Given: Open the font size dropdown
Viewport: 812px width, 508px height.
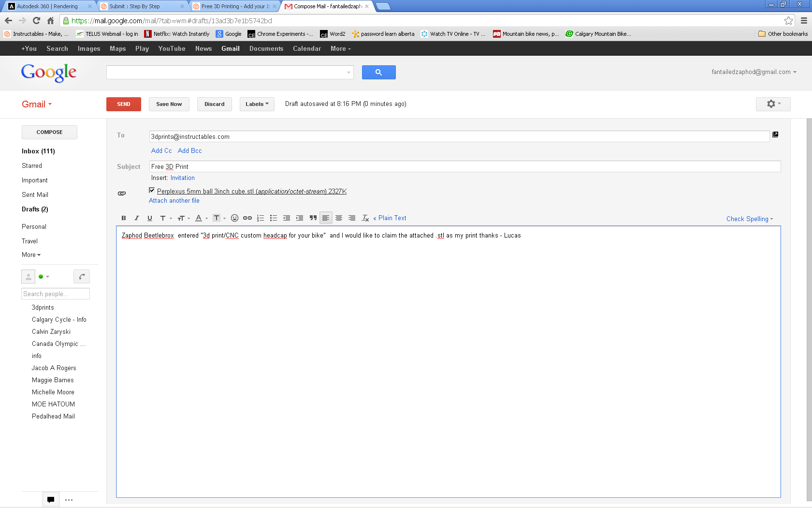Looking at the screenshot, I should [184, 218].
